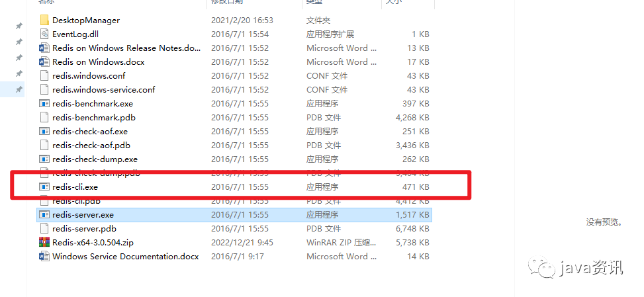Select the file name redis.windows.conf
The width and height of the screenshot is (644, 297).
click(x=89, y=76)
